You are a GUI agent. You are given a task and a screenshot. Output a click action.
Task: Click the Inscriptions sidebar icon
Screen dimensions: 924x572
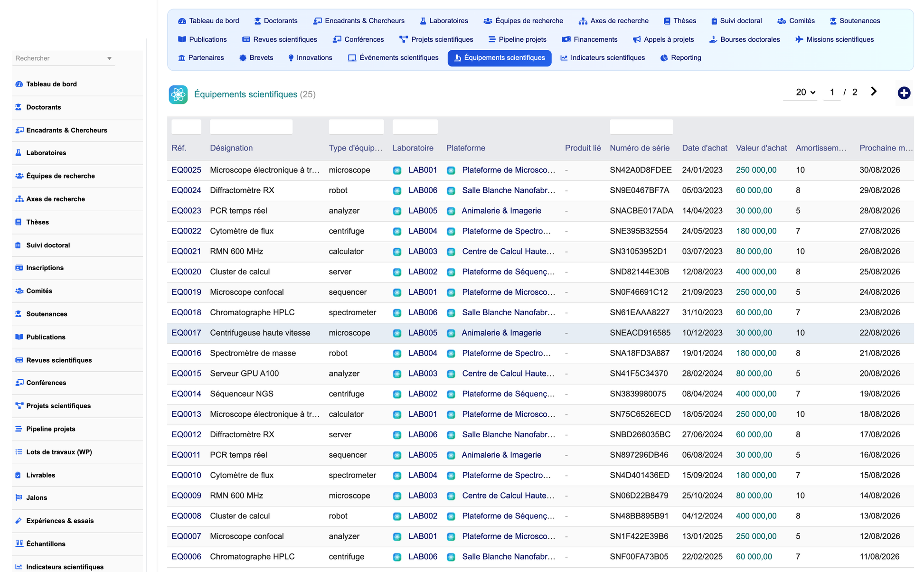coord(19,268)
